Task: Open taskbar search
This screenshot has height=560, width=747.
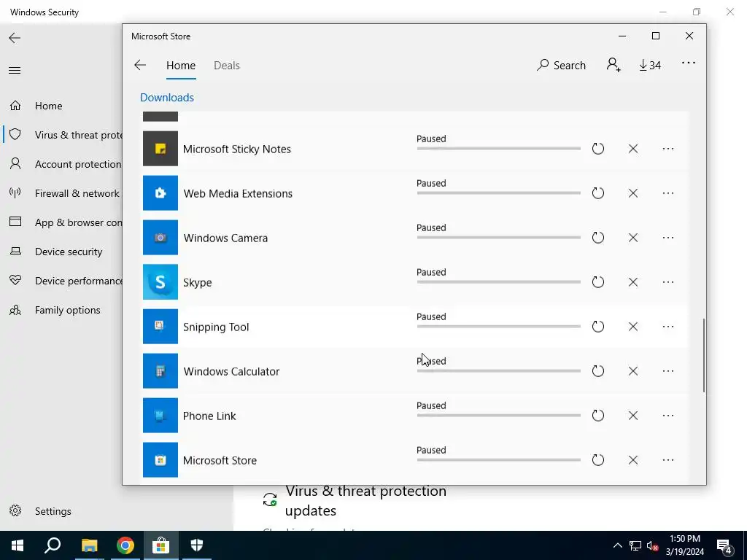Action: (x=53, y=545)
